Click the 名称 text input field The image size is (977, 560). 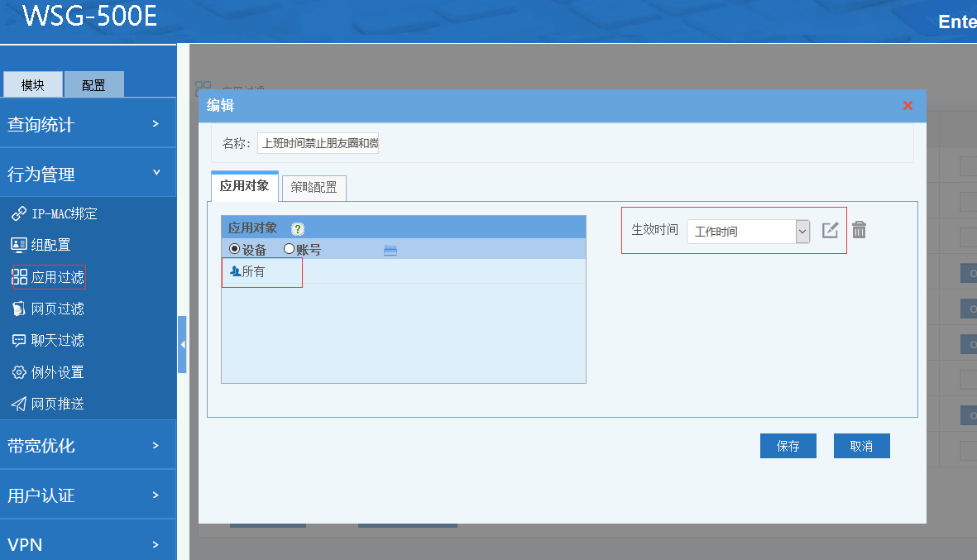coord(318,143)
